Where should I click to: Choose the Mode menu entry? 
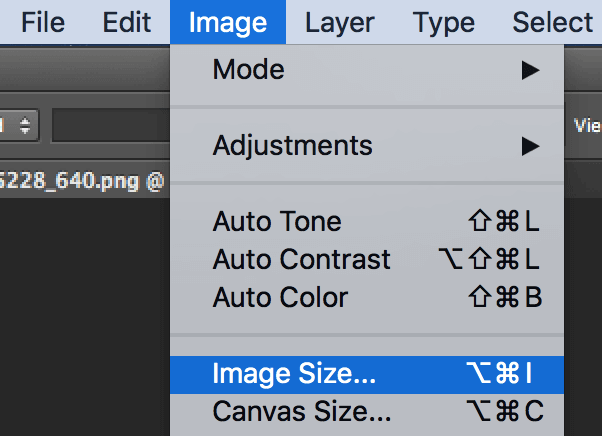coord(367,70)
